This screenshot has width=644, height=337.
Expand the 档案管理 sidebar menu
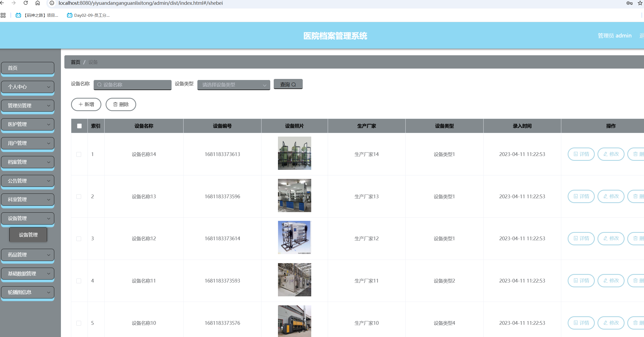[x=28, y=162]
